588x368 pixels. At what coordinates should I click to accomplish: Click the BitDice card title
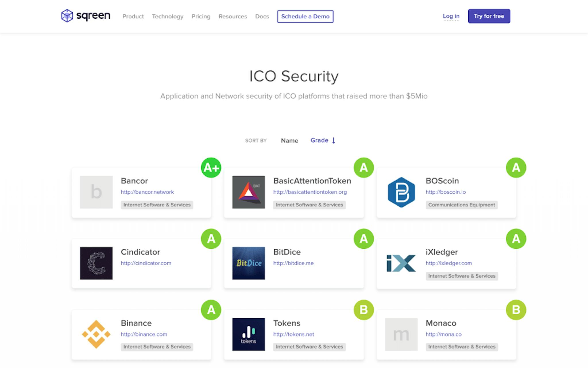(287, 252)
